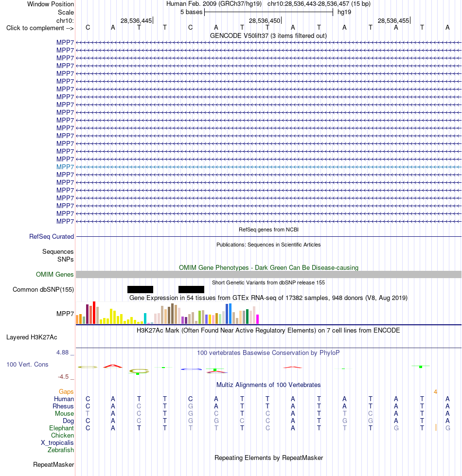Viewport: 462px width, 476px height.
Task: Click the 'Layered H3K27Ac' track label
Action: point(32,337)
